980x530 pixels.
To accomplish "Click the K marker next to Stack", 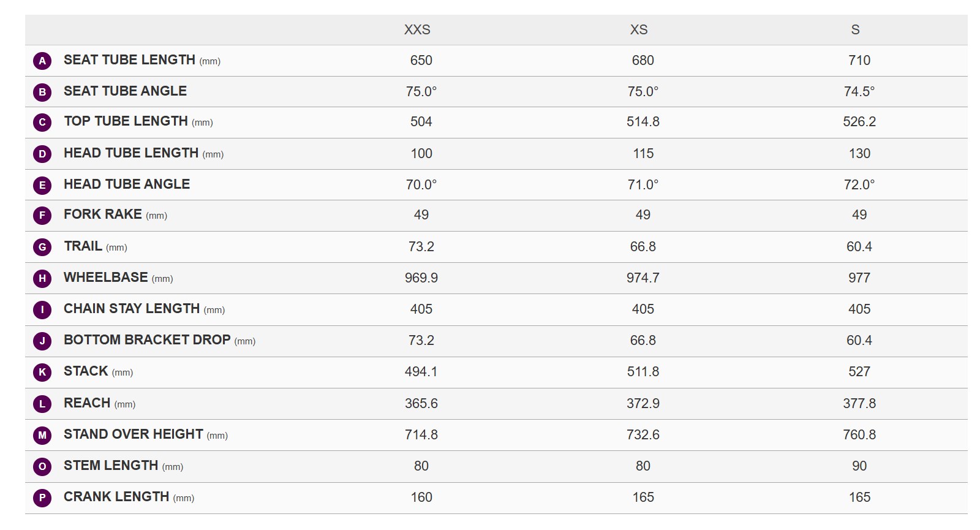I will [x=42, y=372].
